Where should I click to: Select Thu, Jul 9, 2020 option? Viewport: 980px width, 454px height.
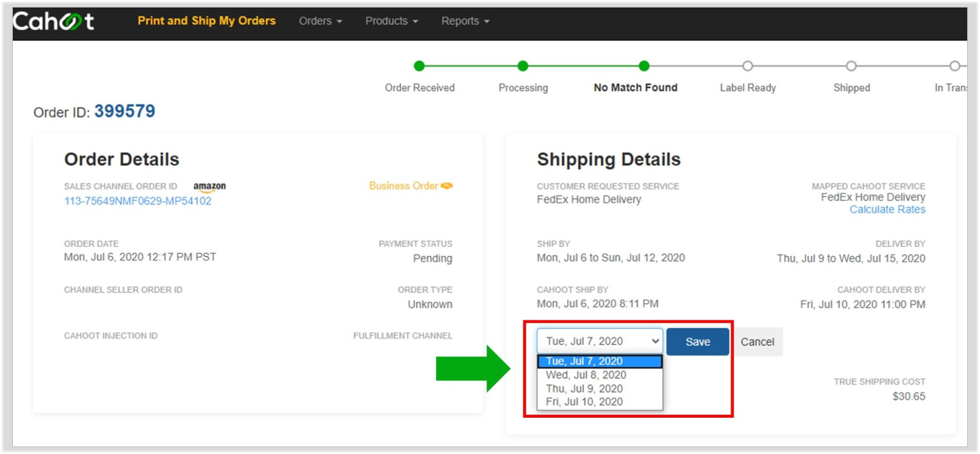(600, 388)
